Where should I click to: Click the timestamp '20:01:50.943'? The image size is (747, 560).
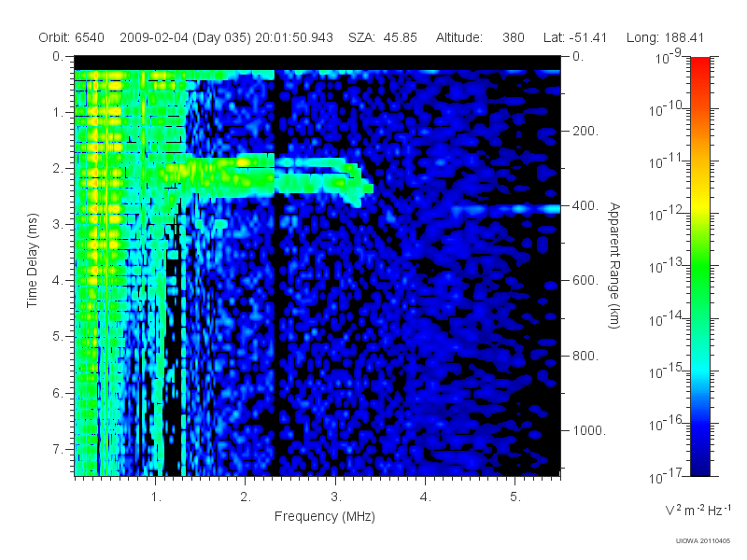(x=294, y=37)
